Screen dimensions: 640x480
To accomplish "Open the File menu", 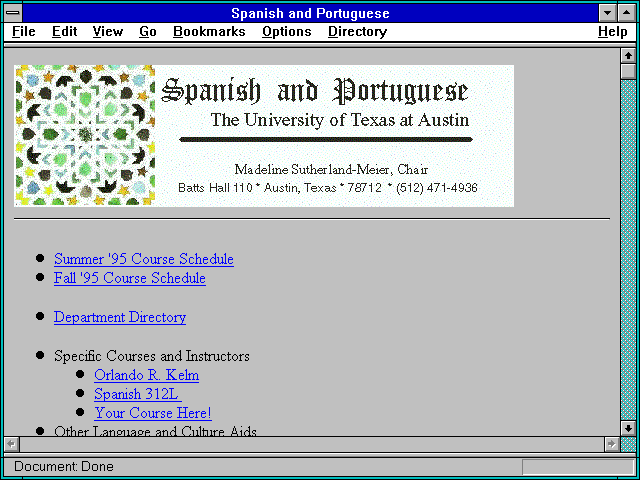I will point(24,32).
